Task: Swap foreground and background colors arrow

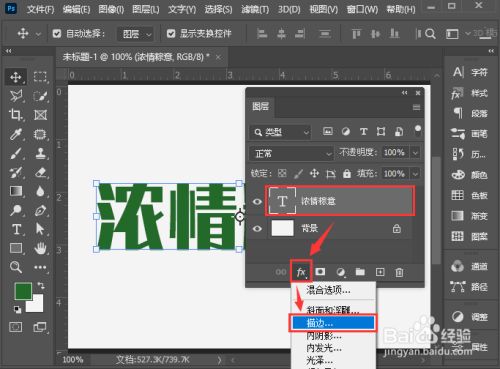Action: coord(41,285)
